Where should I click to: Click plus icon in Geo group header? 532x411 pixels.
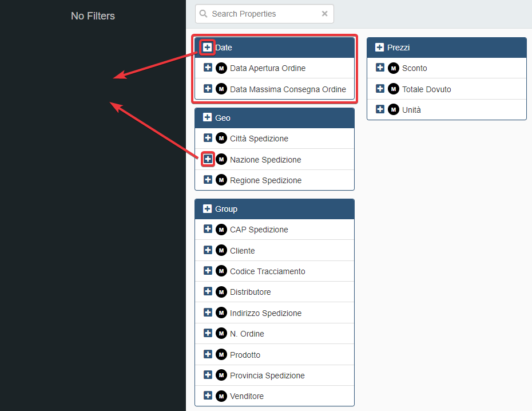207,117
